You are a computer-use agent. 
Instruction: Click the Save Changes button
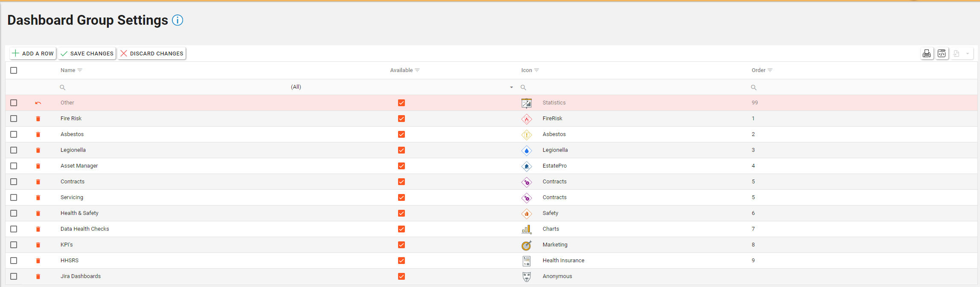point(87,53)
